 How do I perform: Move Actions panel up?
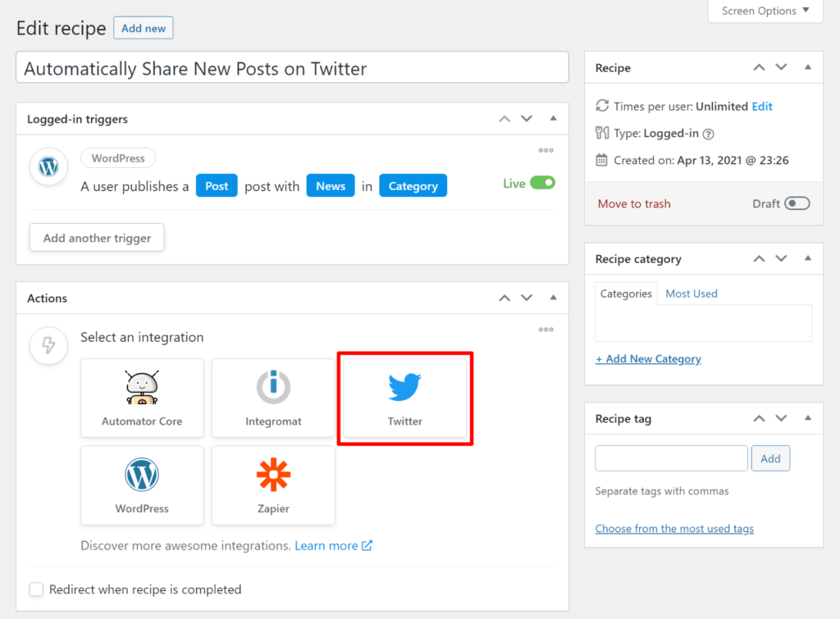(504, 298)
